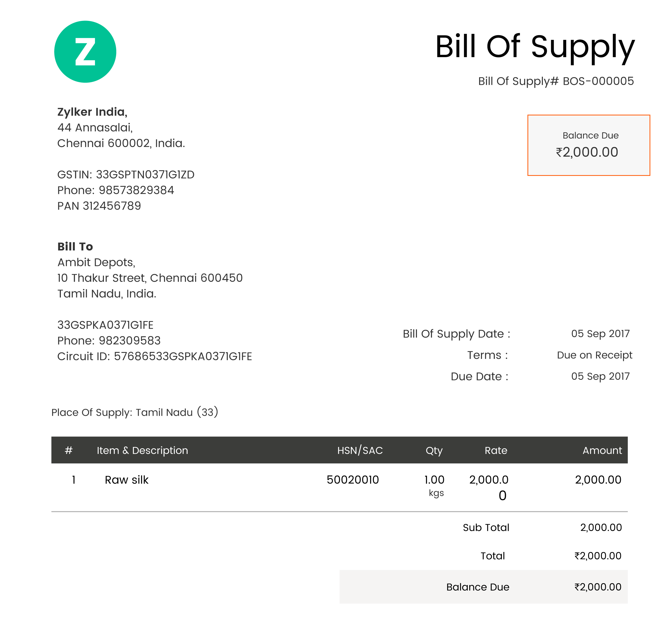Click the orange-bordered Balance Due box
Viewport: 668px width, 644px height.
click(588, 145)
